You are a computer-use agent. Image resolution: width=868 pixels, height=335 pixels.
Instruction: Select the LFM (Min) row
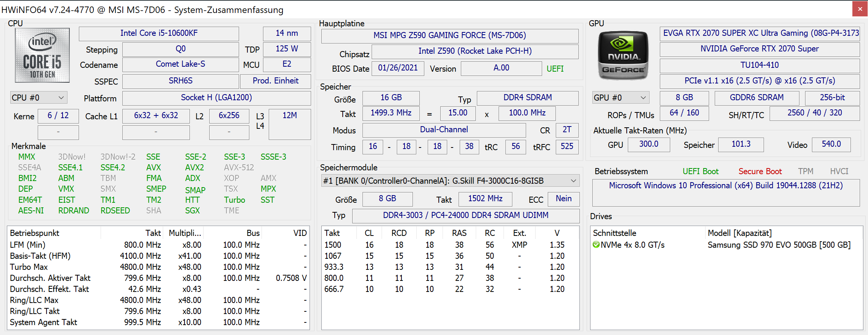[x=158, y=245]
